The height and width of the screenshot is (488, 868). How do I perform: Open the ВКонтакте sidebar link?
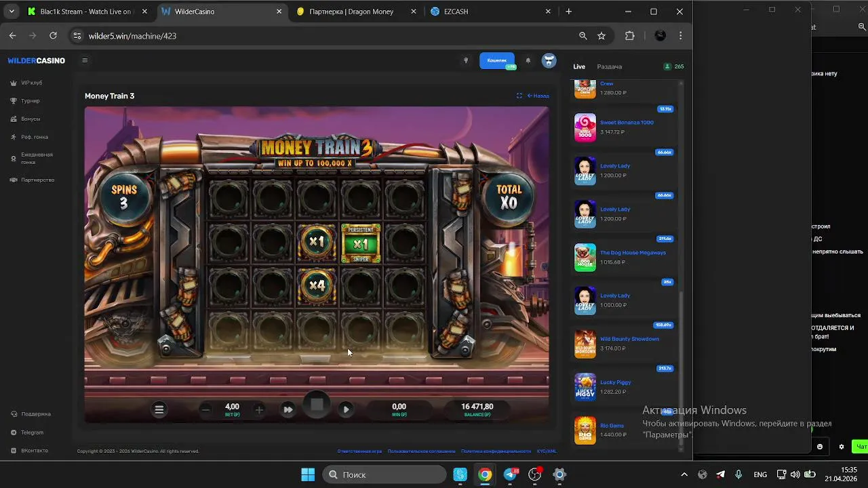tap(35, 451)
